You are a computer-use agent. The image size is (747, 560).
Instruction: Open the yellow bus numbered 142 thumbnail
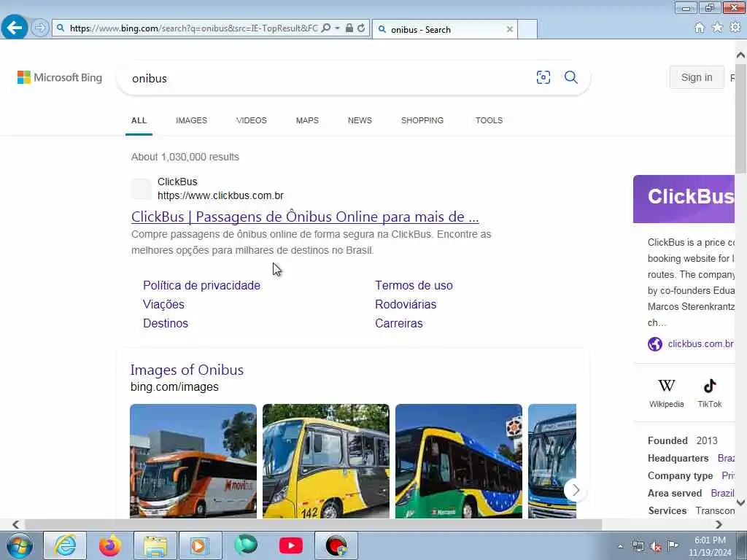tap(326, 461)
